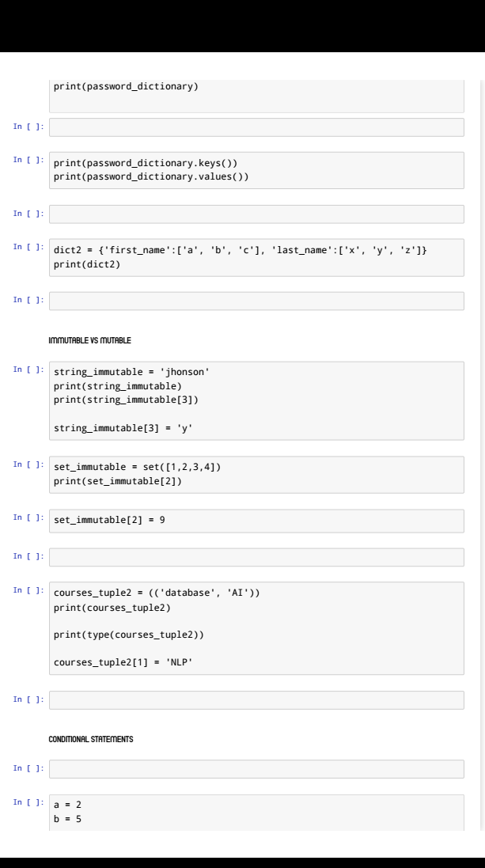Click the In [ ] prompt beside courses_tuple2 cell

click(x=28, y=590)
